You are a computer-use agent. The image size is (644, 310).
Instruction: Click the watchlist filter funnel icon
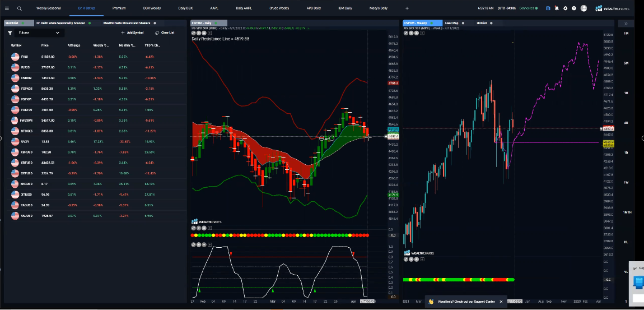click(x=10, y=33)
